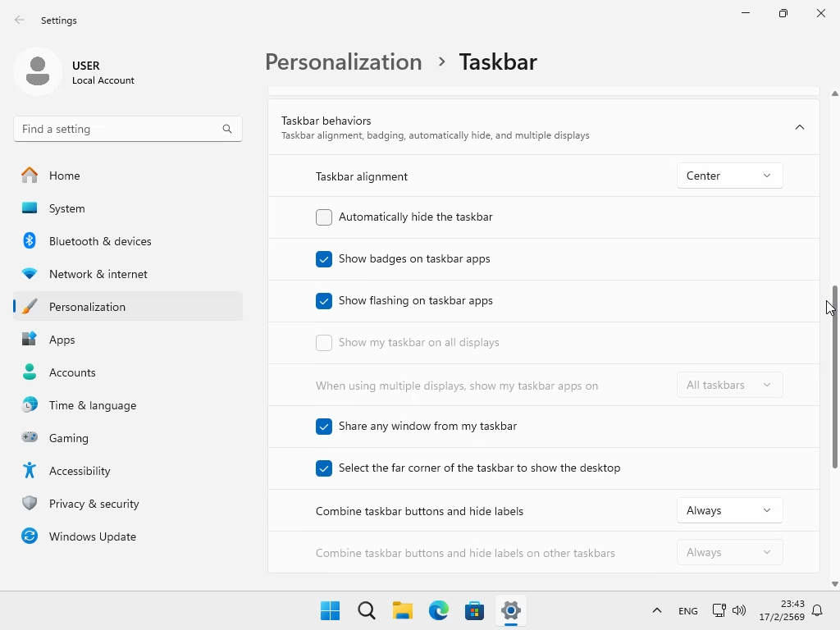The height and width of the screenshot is (630, 840).
Task: Collapse the Taskbar behaviors section
Action: tap(799, 127)
